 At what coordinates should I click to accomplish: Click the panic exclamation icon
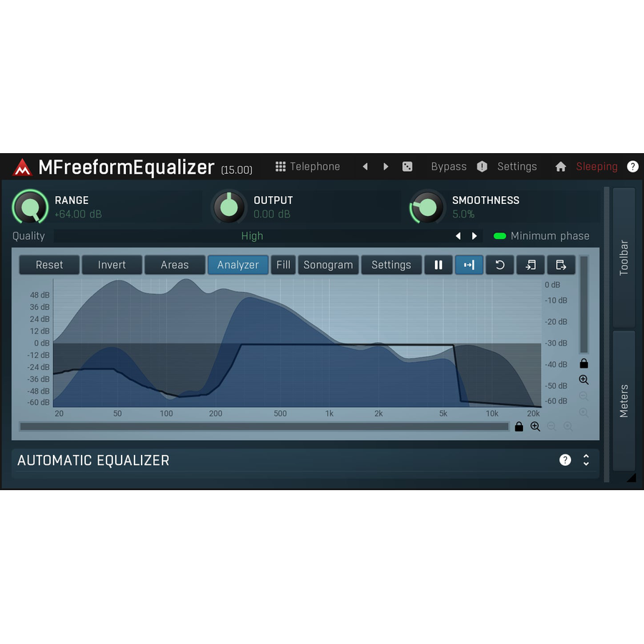pos(482,166)
